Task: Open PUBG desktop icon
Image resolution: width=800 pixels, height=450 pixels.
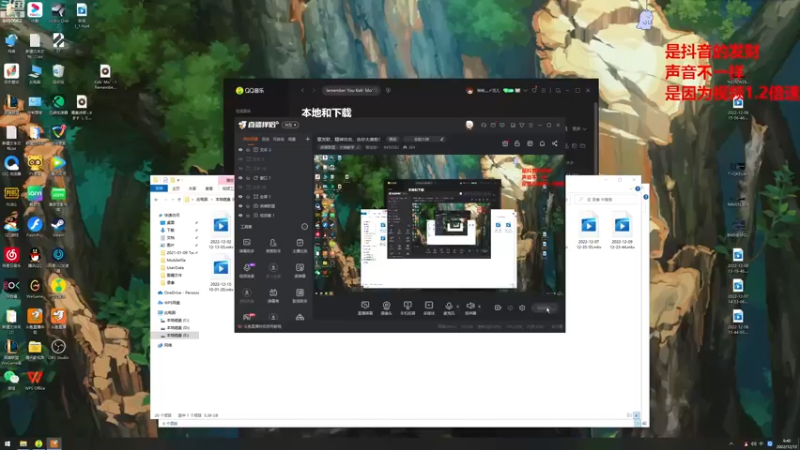Action: click(11, 196)
